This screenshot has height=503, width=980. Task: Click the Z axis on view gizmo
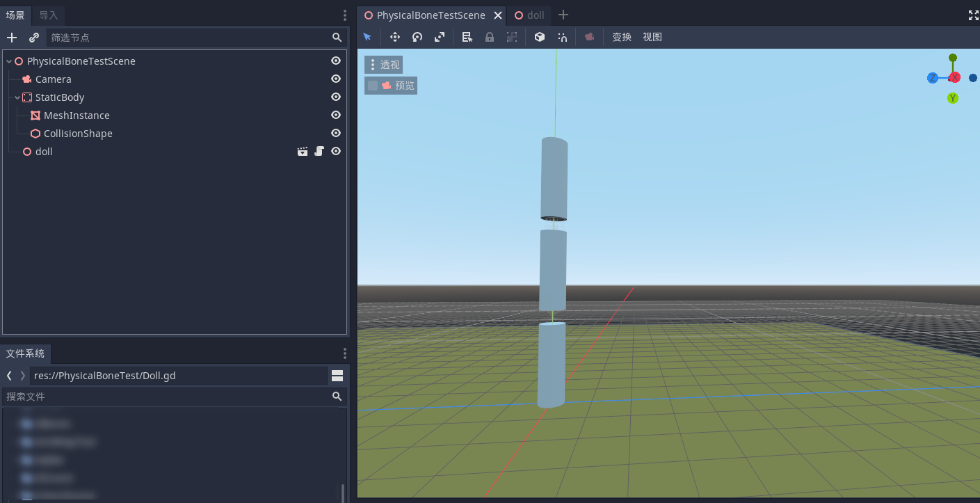click(x=932, y=78)
